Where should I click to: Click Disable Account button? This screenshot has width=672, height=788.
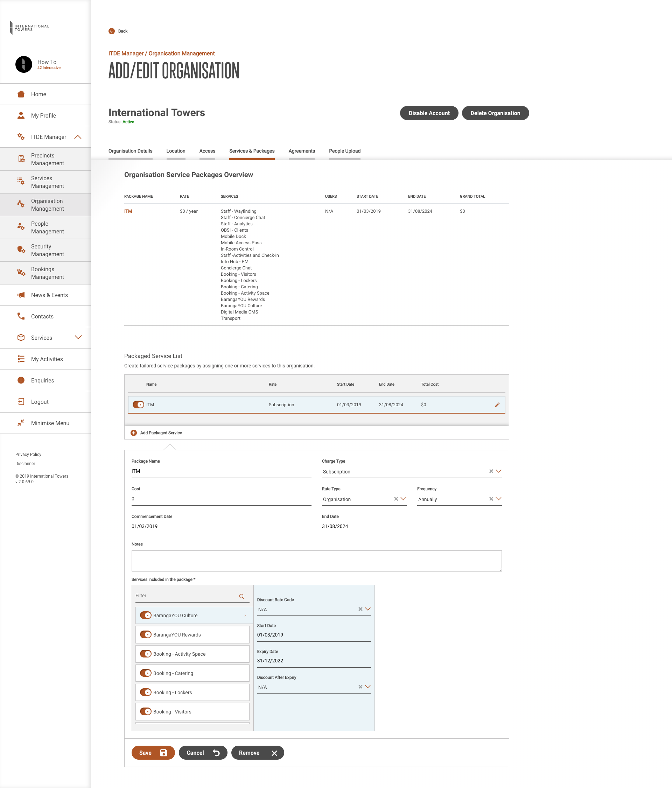(x=429, y=113)
